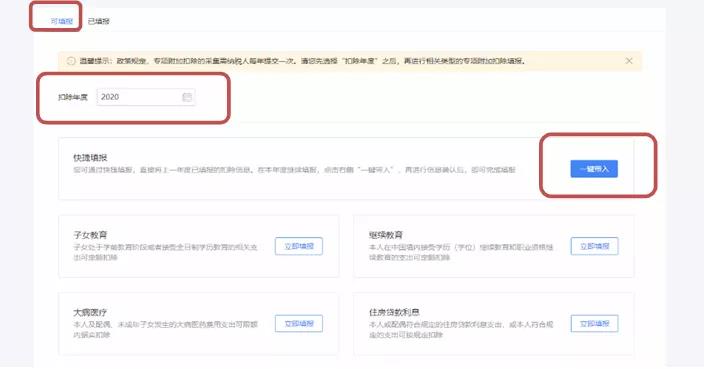Switch to the 已填报 tab

pyautogui.click(x=99, y=21)
